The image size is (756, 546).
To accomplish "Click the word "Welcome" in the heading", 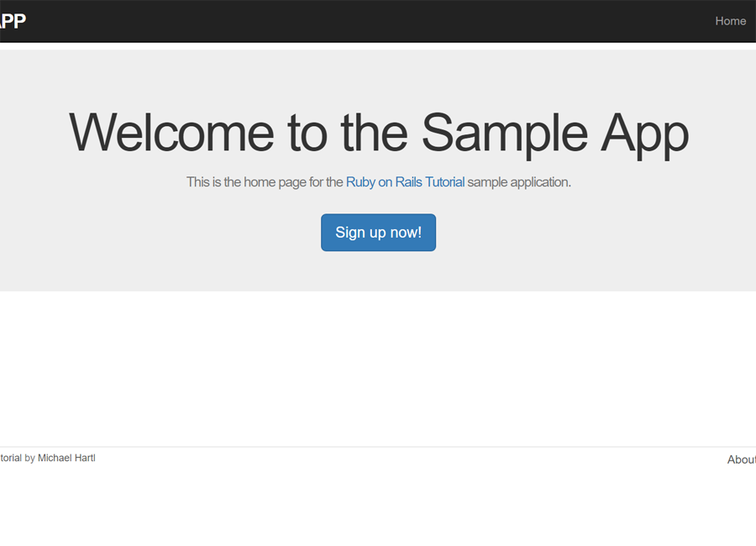I will click(x=171, y=133).
